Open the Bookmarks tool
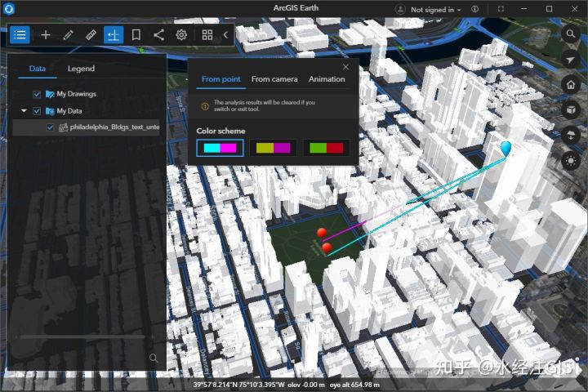The width and height of the screenshot is (588, 392). coord(136,35)
